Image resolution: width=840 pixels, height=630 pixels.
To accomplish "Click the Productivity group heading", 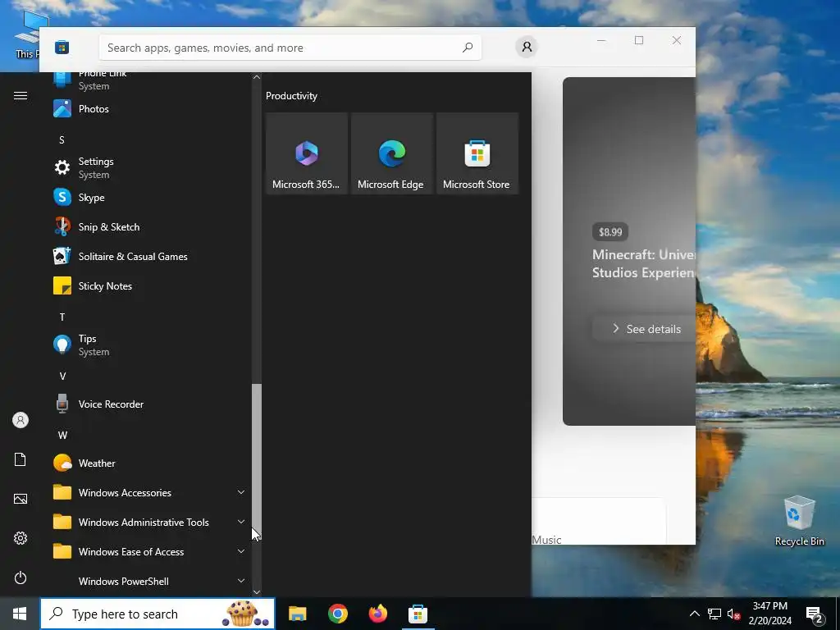I will point(291,96).
